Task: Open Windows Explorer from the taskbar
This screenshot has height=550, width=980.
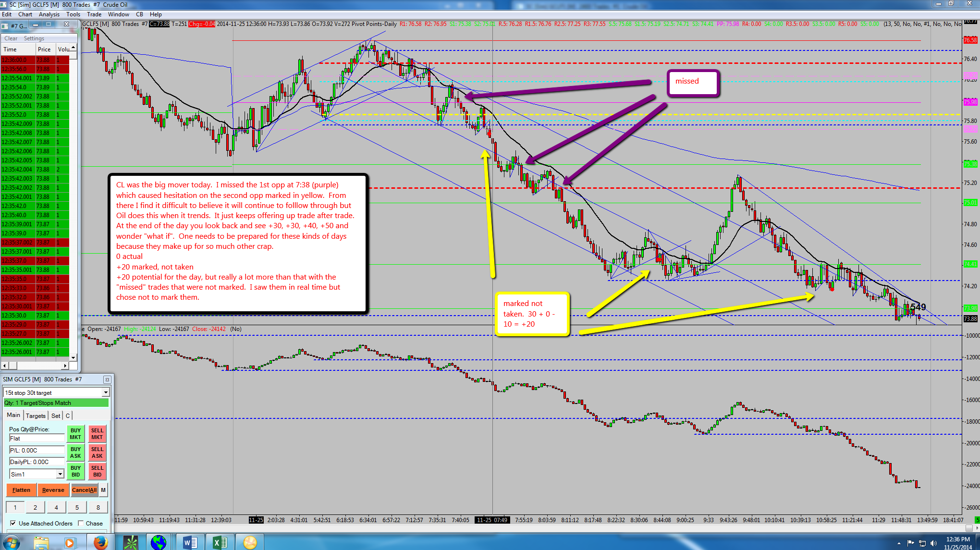Action: coord(41,542)
